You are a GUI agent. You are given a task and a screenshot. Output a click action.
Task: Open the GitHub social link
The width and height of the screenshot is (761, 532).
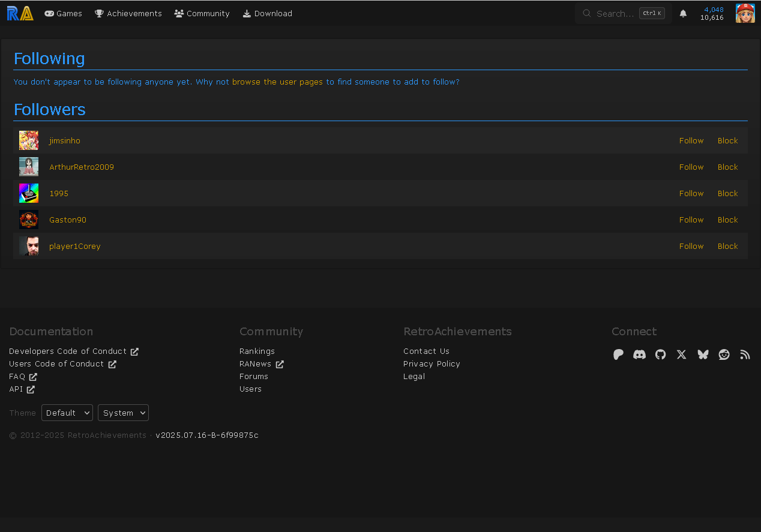660,354
